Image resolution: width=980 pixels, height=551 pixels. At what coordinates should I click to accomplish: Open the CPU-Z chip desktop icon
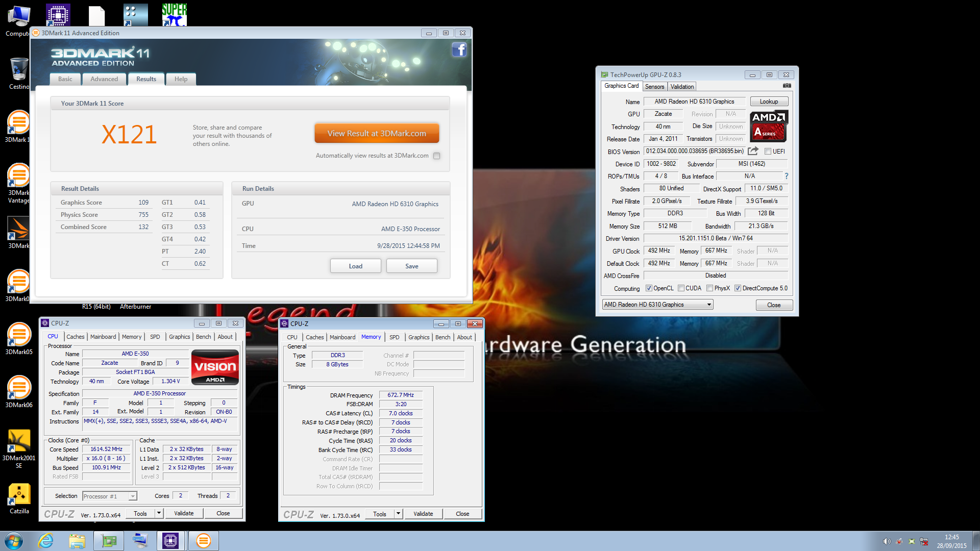[x=58, y=14]
